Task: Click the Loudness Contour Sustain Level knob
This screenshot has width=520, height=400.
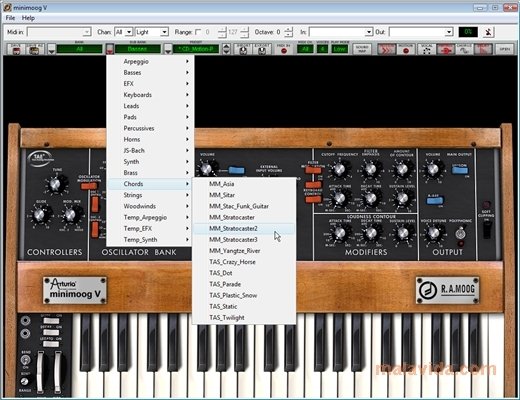Action: click(x=402, y=233)
